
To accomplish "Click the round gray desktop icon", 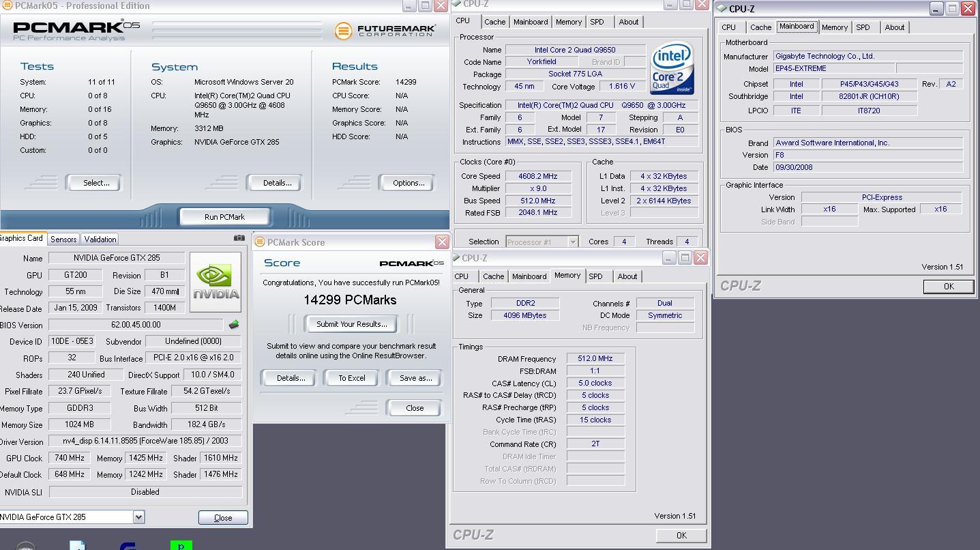I will 26,545.
